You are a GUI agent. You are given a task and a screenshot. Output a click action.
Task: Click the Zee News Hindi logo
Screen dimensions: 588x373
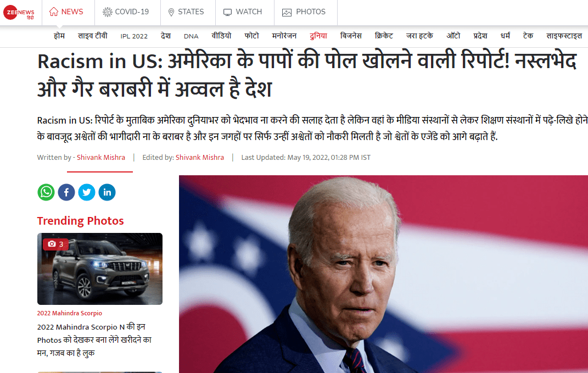click(19, 13)
